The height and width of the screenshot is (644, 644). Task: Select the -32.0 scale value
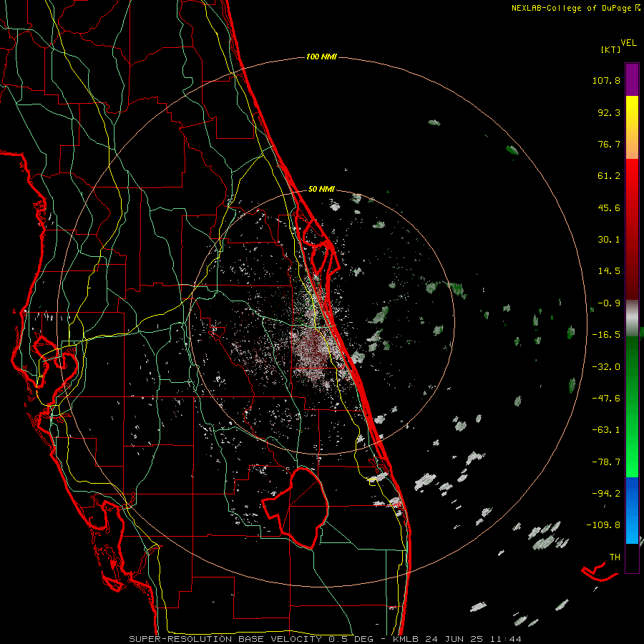tap(606, 367)
